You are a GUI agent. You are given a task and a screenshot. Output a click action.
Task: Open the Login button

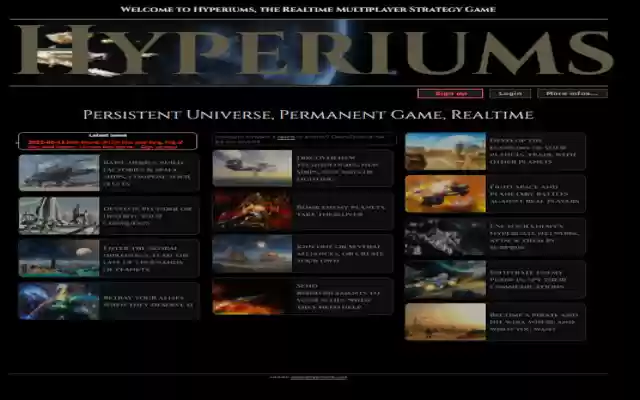(x=510, y=93)
